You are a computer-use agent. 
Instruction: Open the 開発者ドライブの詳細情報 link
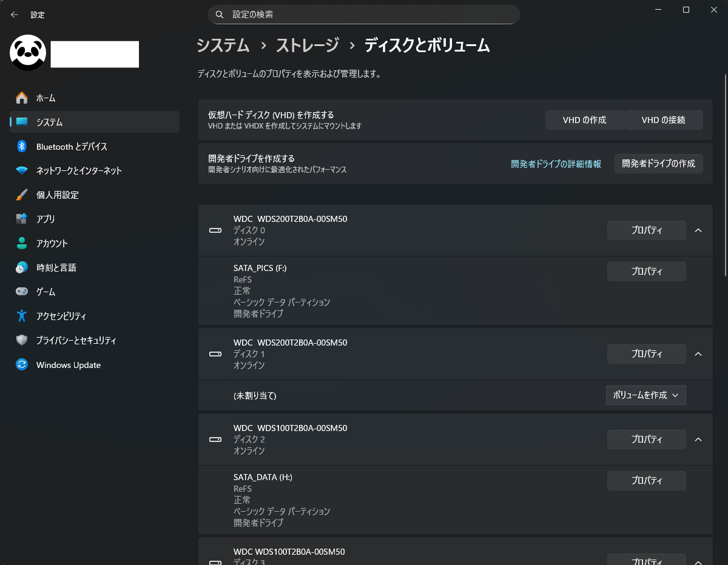(x=556, y=164)
